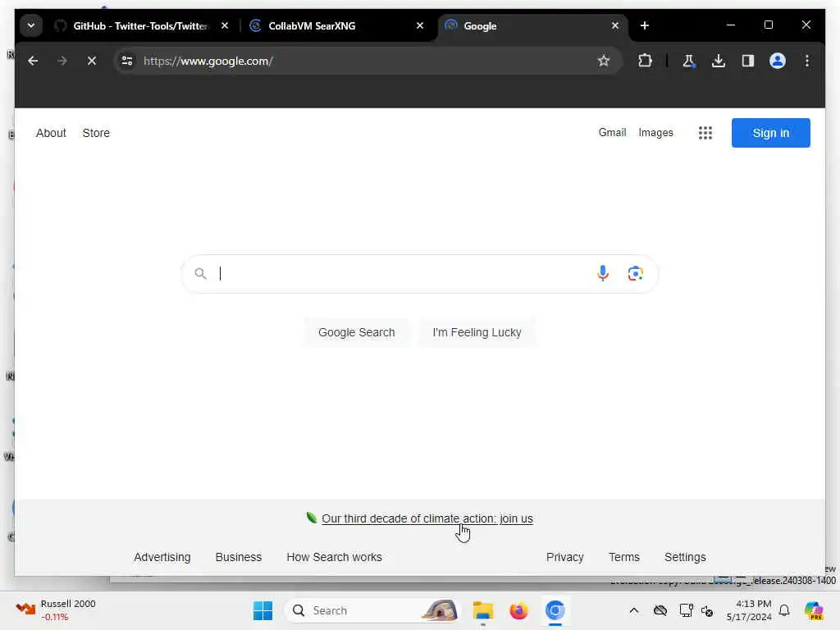The height and width of the screenshot is (630, 840).
Task: Open the clock showing 4:13 PM
Action: (749, 610)
